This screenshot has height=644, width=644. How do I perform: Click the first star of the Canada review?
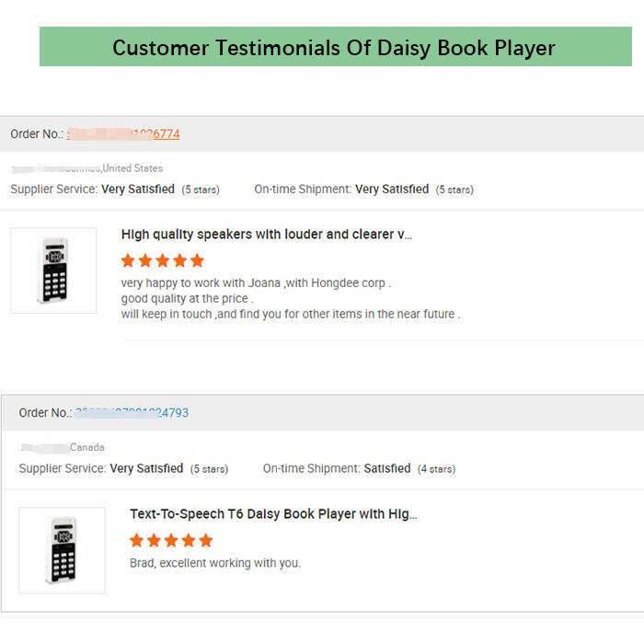[137, 540]
